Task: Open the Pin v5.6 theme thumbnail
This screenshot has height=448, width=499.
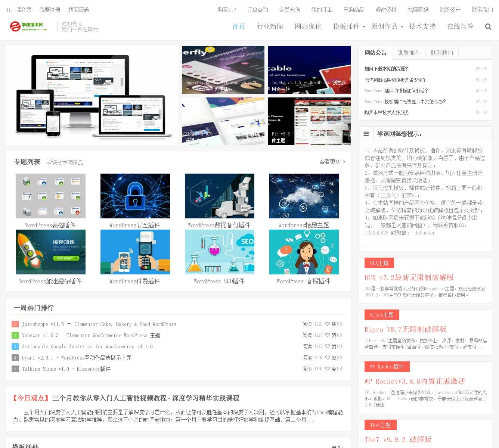Action: coord(309,121)
